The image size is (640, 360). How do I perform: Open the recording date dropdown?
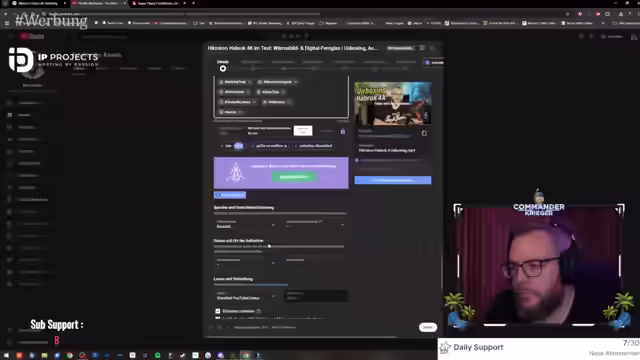pos(246,261)
